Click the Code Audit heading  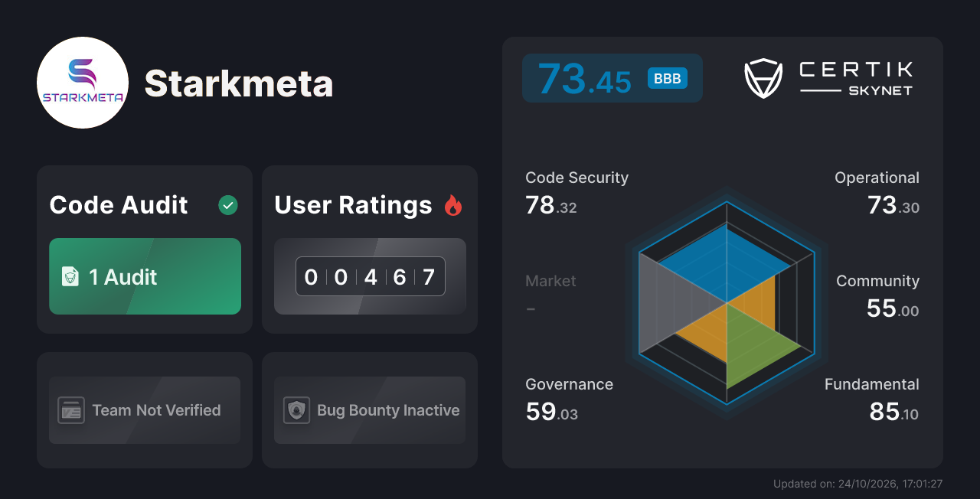click(x=119, y=205)
